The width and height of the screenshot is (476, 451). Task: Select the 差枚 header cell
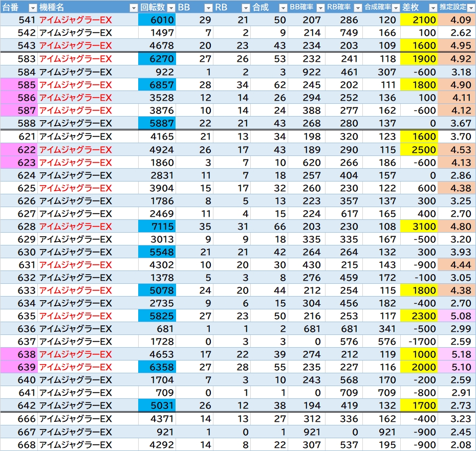pyautogui.click(x=419, y=7)
